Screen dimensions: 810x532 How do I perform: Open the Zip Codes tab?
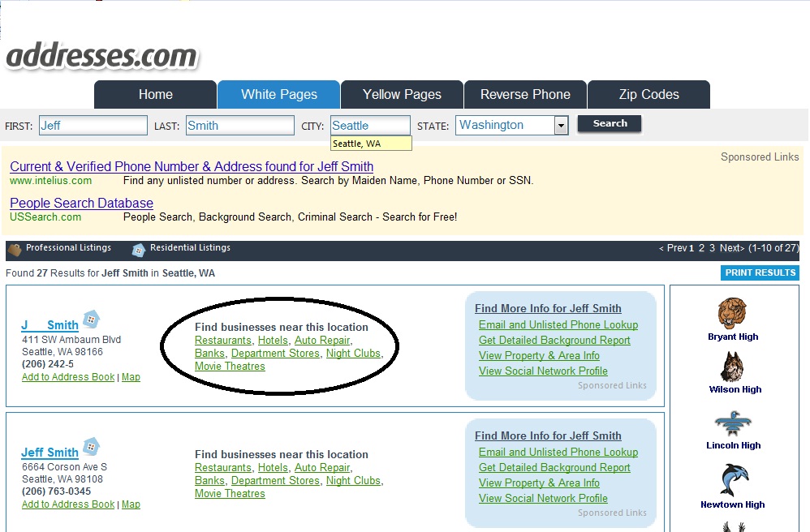[648, 94]
